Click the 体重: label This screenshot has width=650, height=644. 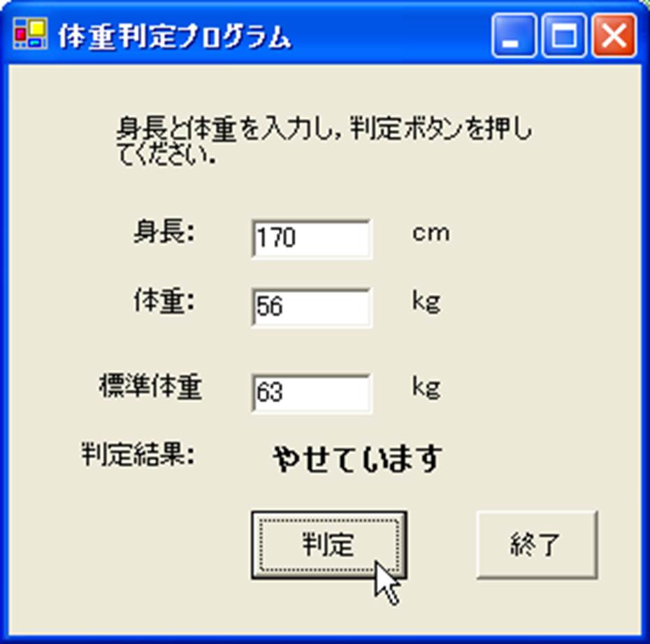coord(164,300)
